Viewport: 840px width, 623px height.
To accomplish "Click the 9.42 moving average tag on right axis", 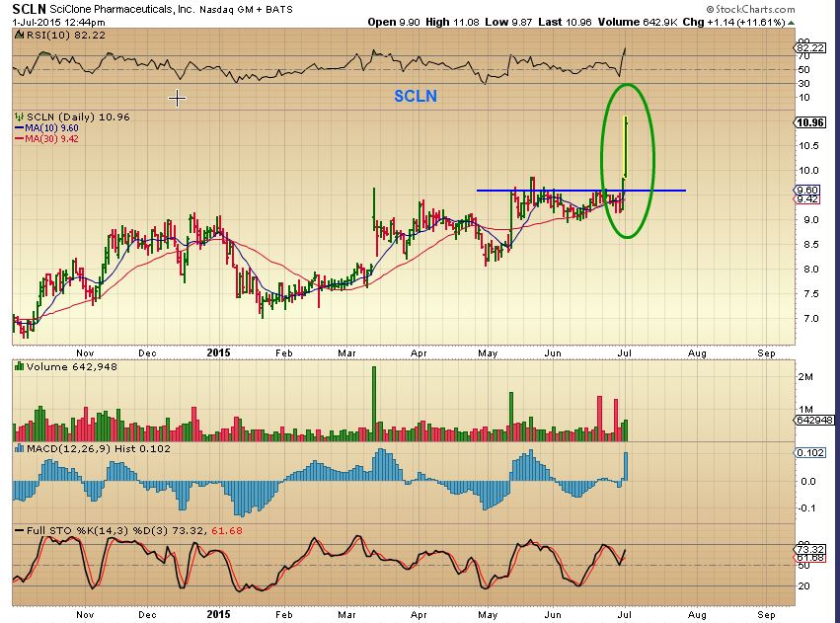I will click(x=807, y=199).
